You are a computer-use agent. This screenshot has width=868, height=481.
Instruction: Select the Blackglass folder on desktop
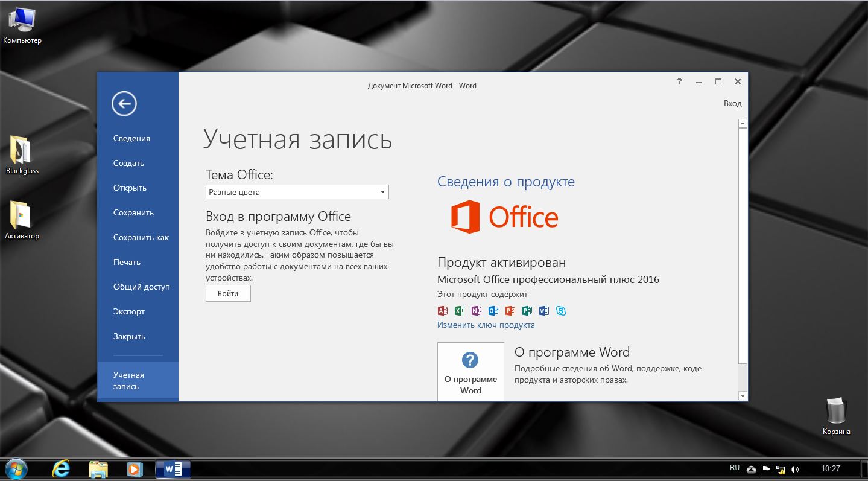pos(22,154)
